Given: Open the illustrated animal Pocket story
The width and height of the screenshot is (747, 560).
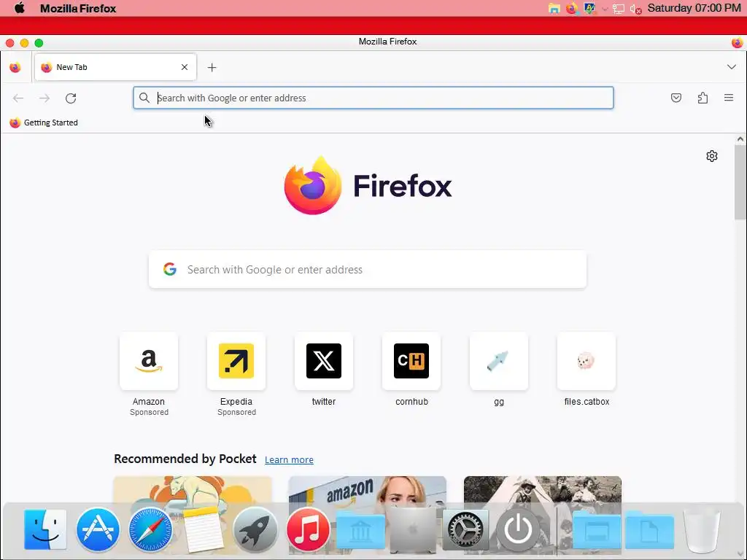Looking at the screenshot, I should pos(193,489).
